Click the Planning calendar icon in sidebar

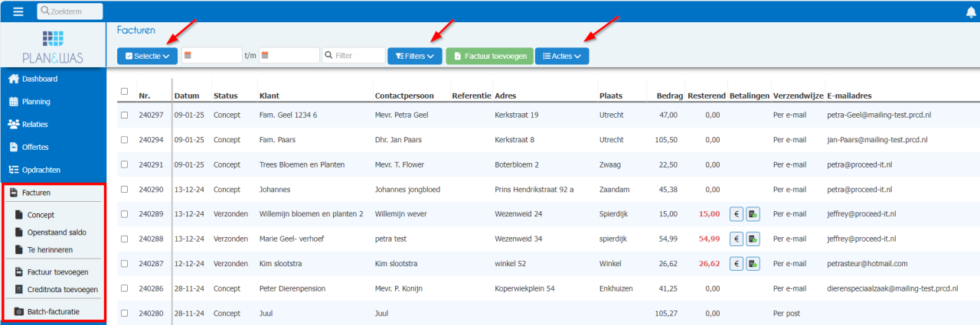click(x=14, y=101)
